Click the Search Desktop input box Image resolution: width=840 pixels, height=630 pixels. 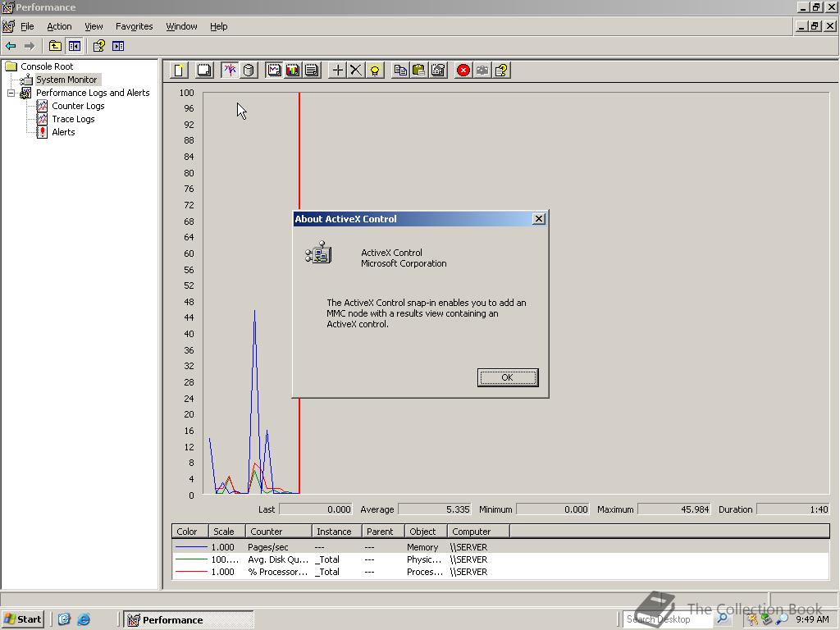(x=668, y=619)
